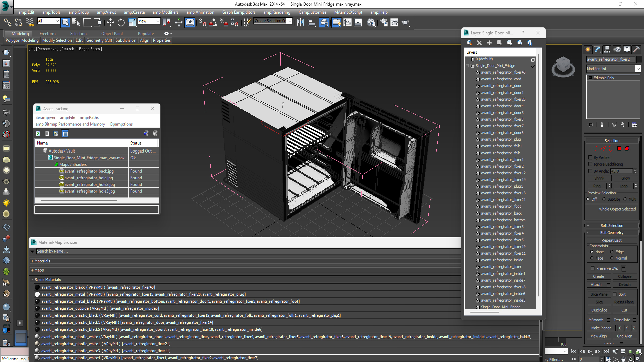The image size is (644, 362).
Task: Select SubObj preview selection radio
Action: pyautogui.click(x=604, y=199)
